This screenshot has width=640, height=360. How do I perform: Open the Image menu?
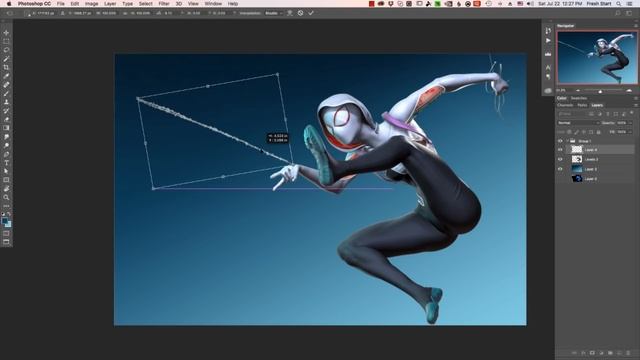coord(91,4)
